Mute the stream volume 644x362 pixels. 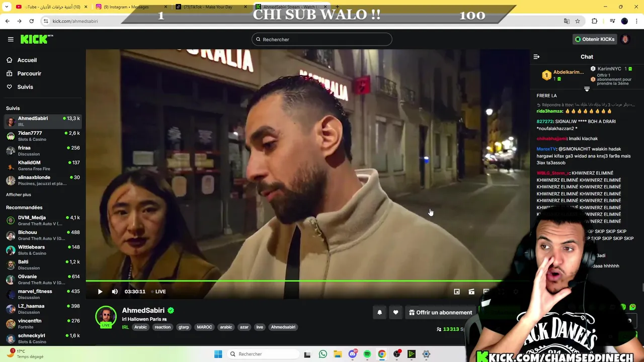click(x=115, y=292)
